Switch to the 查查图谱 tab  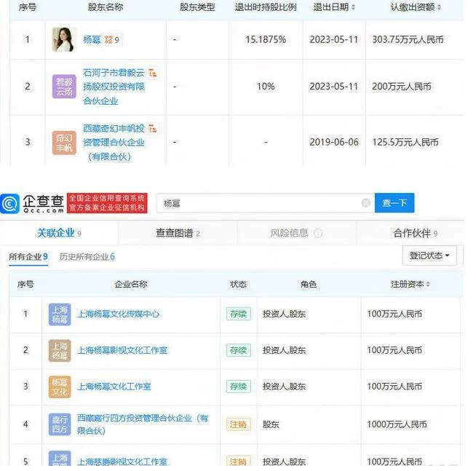pos(178,233)
